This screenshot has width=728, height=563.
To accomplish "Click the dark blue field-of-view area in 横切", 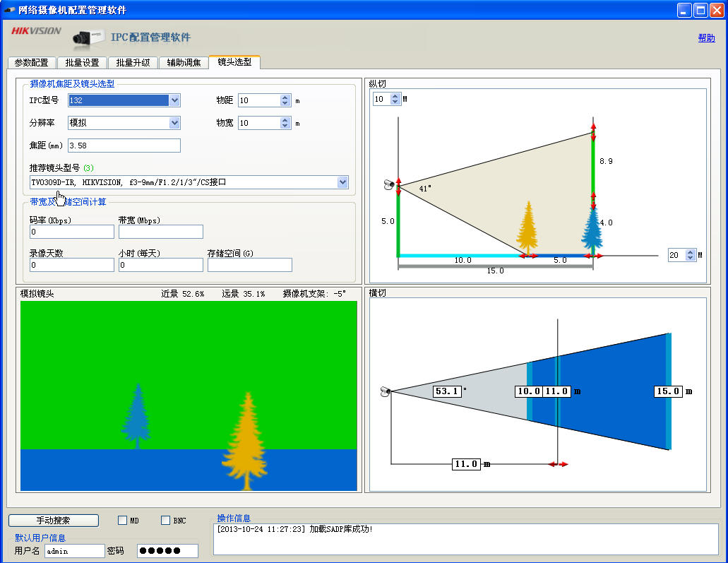I will 613,393.
